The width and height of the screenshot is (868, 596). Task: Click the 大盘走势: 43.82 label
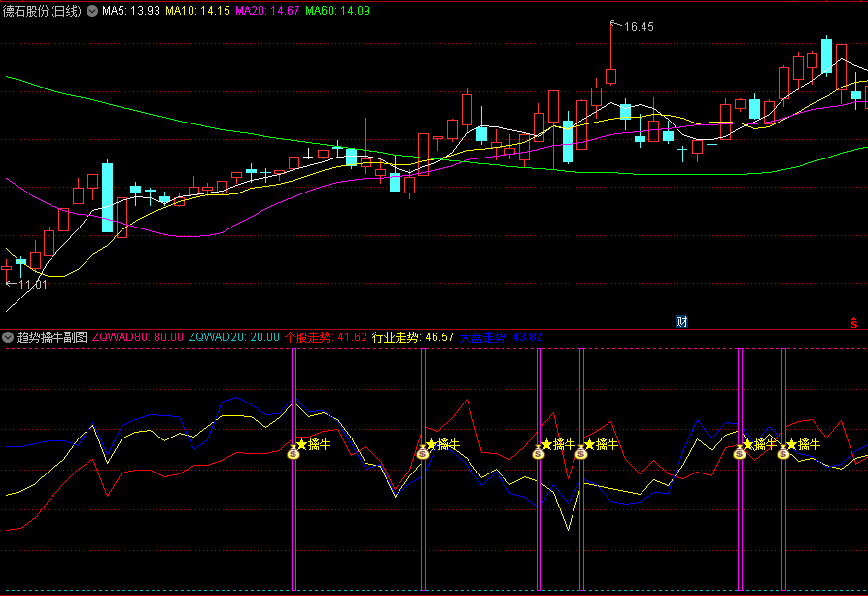tap(501, 337)
